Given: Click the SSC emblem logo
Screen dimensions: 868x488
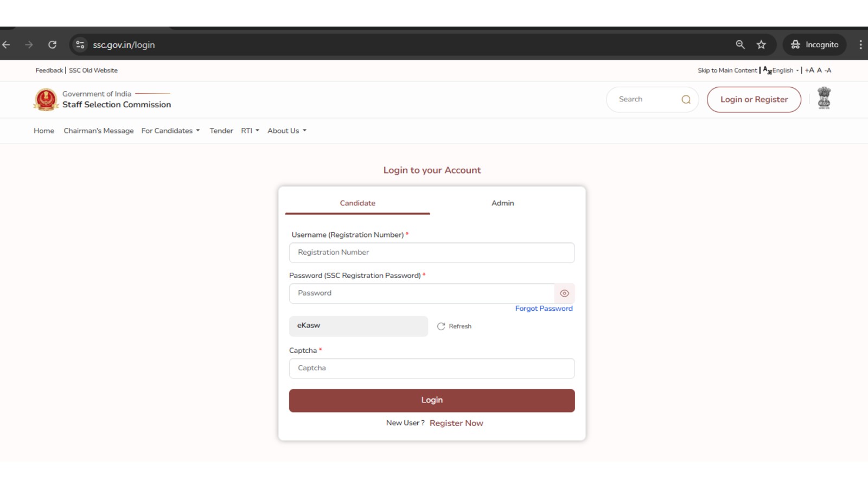Looking at the screenshot, I should tap(46, 100).
